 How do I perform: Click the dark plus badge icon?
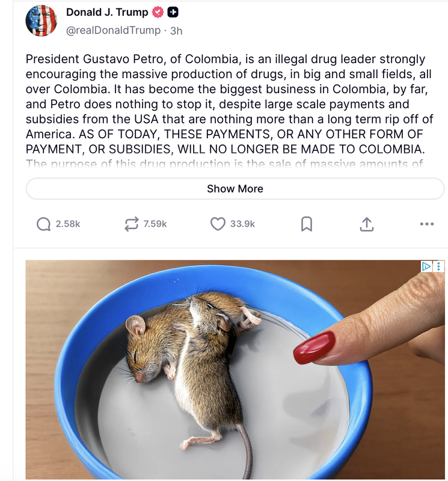tap(173, 12)
